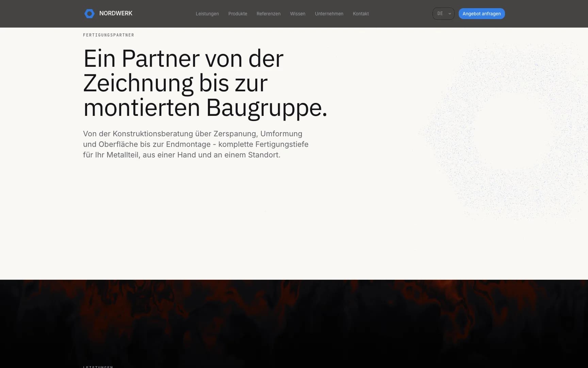Open the Unternehmen navigation link
588x368 pixels.
(329, 14)
